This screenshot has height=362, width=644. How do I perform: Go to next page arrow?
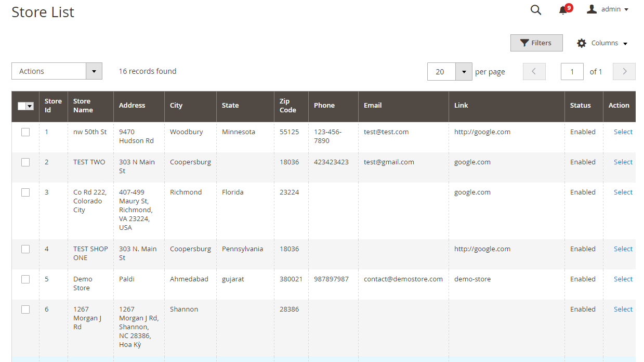tap(624, 72)
